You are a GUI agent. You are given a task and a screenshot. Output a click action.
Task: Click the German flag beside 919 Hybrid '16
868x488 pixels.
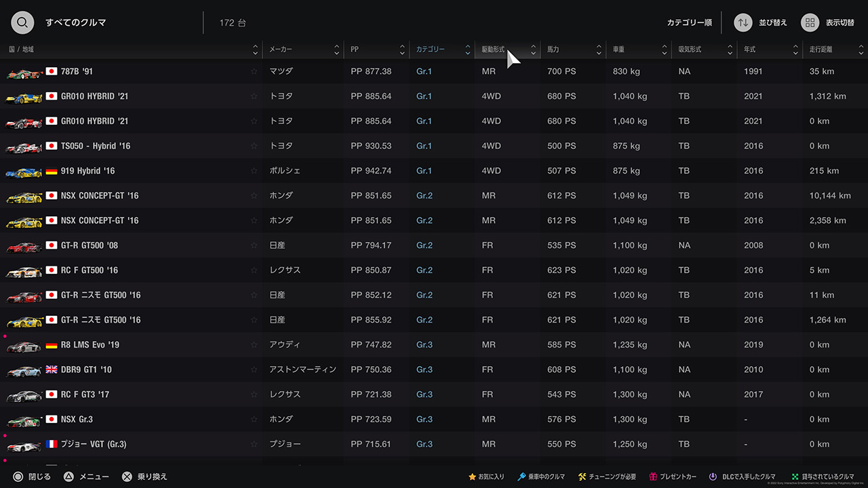coord(51,171)
